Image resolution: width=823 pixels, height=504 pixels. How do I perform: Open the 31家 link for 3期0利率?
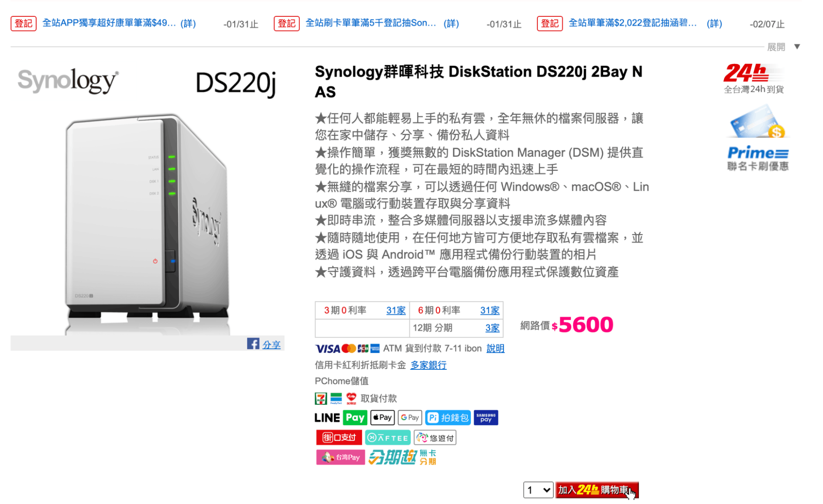click(x=396, y=310)
